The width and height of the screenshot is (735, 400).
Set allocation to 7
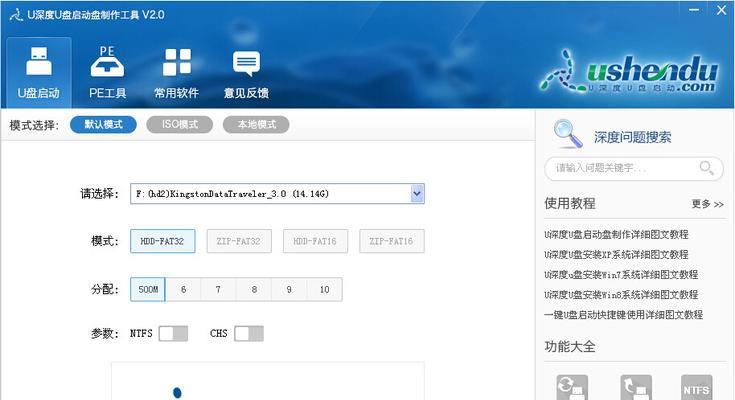[218, 289]
